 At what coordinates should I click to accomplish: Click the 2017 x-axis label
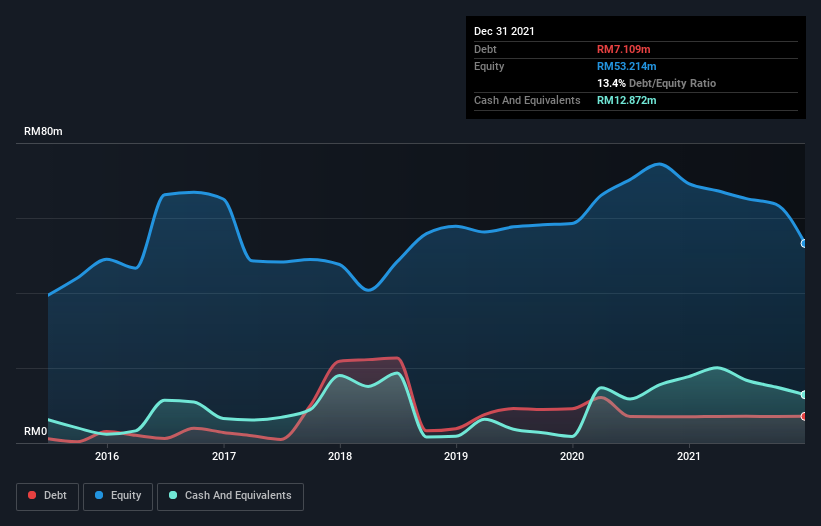click(224, 456)
